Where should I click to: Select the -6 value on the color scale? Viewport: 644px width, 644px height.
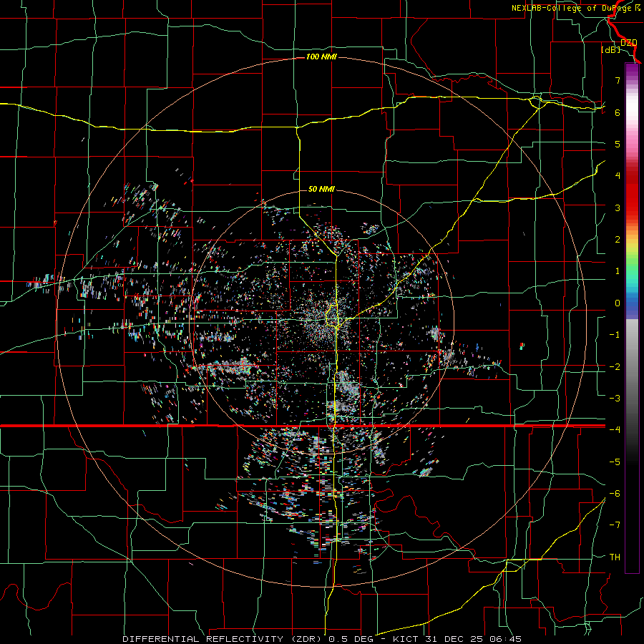(x=615, y=494)
